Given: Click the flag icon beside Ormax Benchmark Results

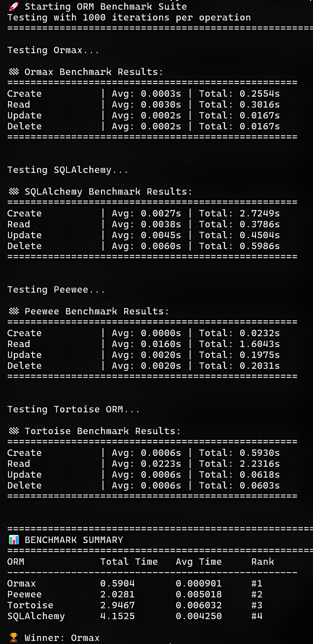Looking at the screenshot, I should [x=14, y=72].
